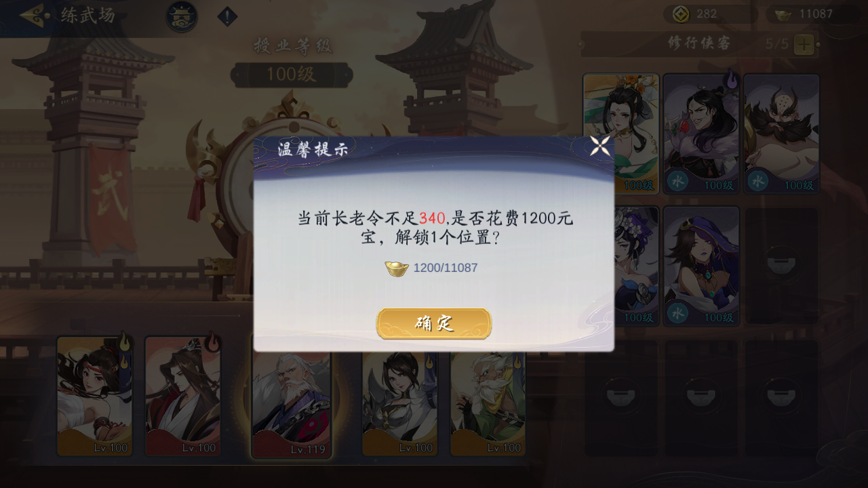Choose the rose-holding man 100级 card
868x488 pixels.
pyautogui.click(x=701, y=134)
